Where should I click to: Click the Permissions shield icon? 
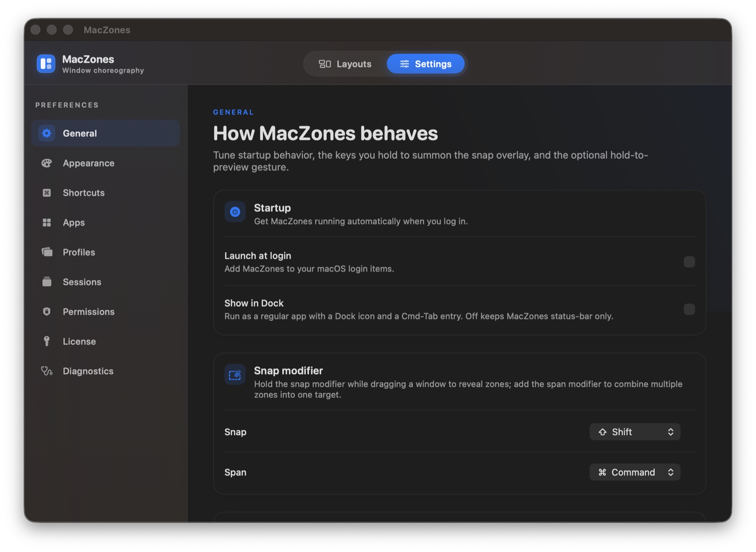pyautogui.click(x=47, y=312)
